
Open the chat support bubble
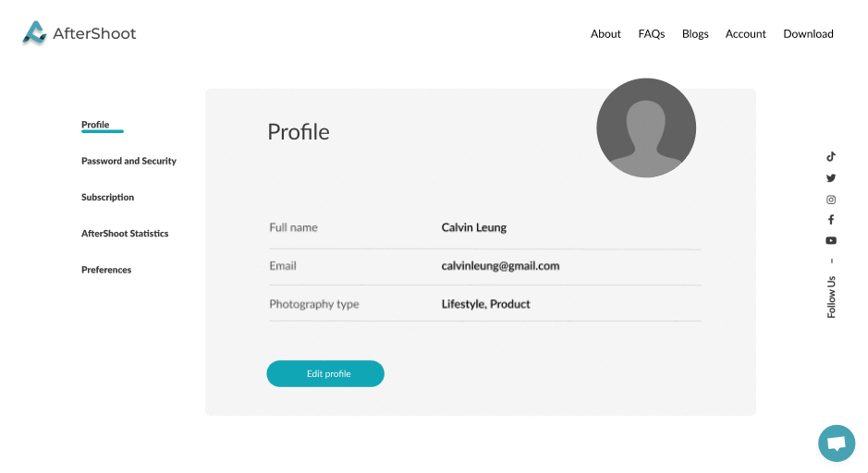[836, 443]
